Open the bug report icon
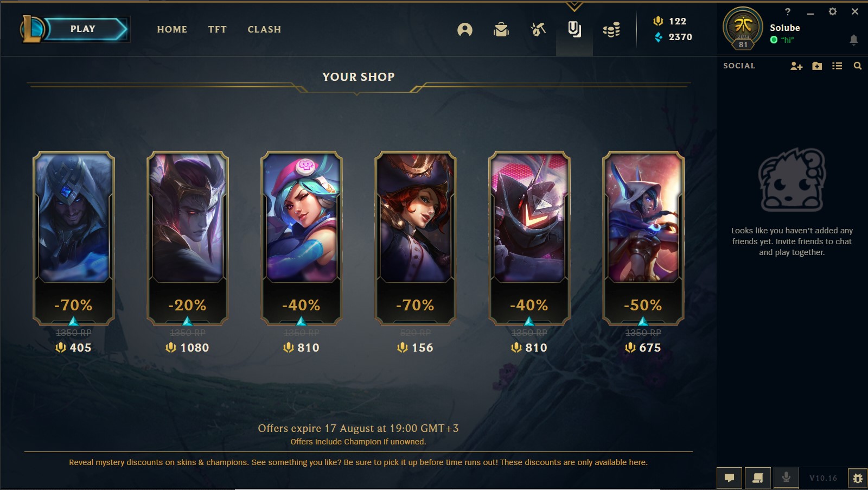This screenshot has height=490, width=868. click(858, 478)
